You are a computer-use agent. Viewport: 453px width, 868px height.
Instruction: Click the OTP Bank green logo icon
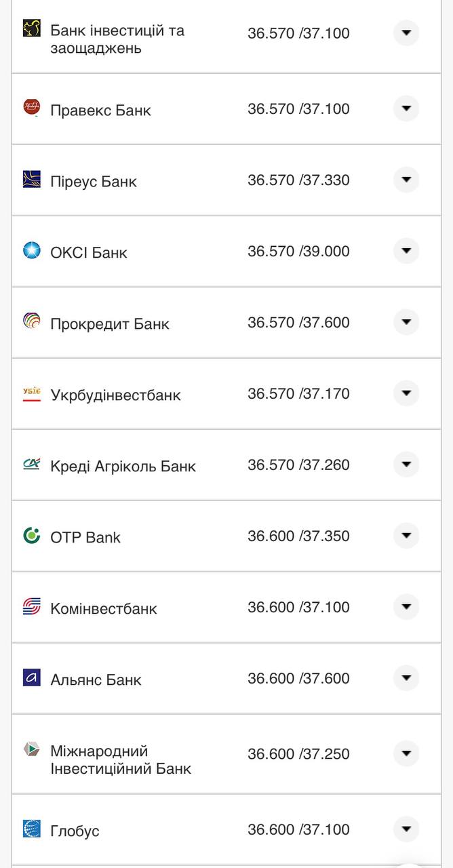32,536
